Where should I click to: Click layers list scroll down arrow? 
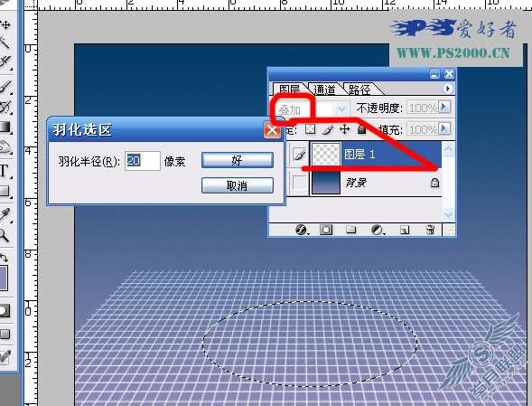point(449,214)
